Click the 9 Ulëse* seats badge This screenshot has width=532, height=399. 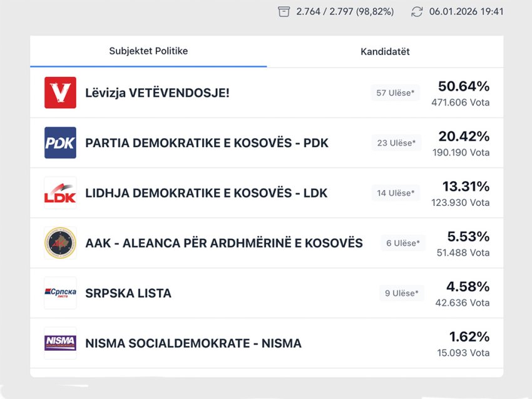pyautogui.click(x=401, y=293)
